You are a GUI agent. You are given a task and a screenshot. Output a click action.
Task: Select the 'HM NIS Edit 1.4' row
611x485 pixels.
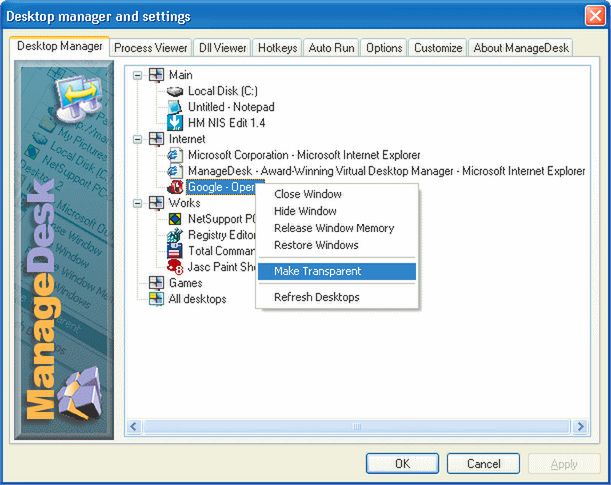[x=226, y=123]
